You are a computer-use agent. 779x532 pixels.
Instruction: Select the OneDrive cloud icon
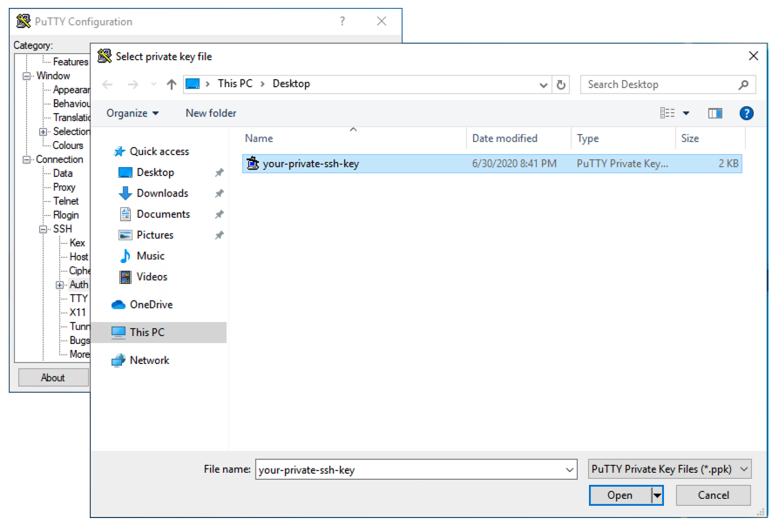tap(119, 304)
